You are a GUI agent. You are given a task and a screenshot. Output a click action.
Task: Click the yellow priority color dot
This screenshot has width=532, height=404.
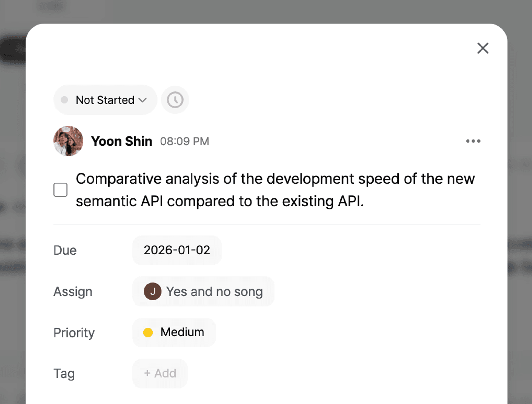(x=148, y=333)
